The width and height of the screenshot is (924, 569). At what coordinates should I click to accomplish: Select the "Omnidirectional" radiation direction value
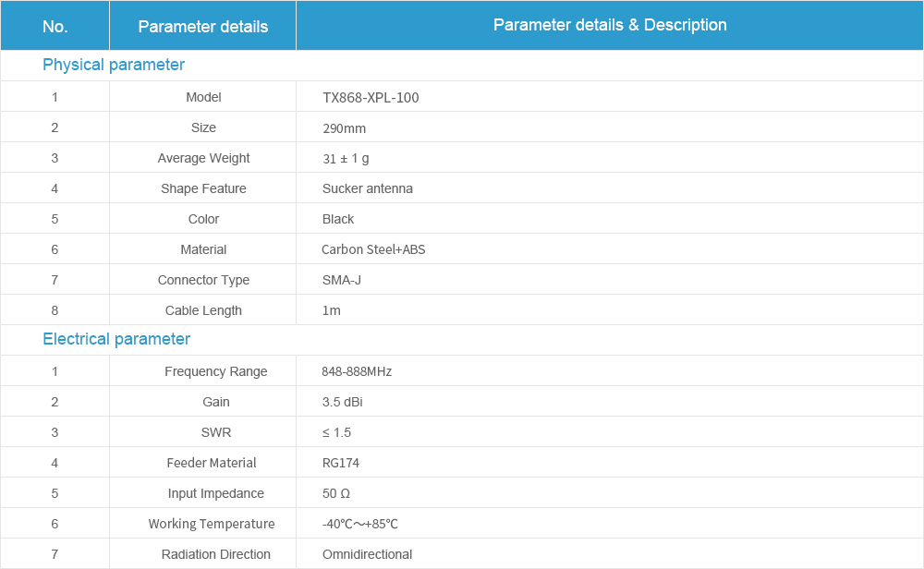pos(367,554)
